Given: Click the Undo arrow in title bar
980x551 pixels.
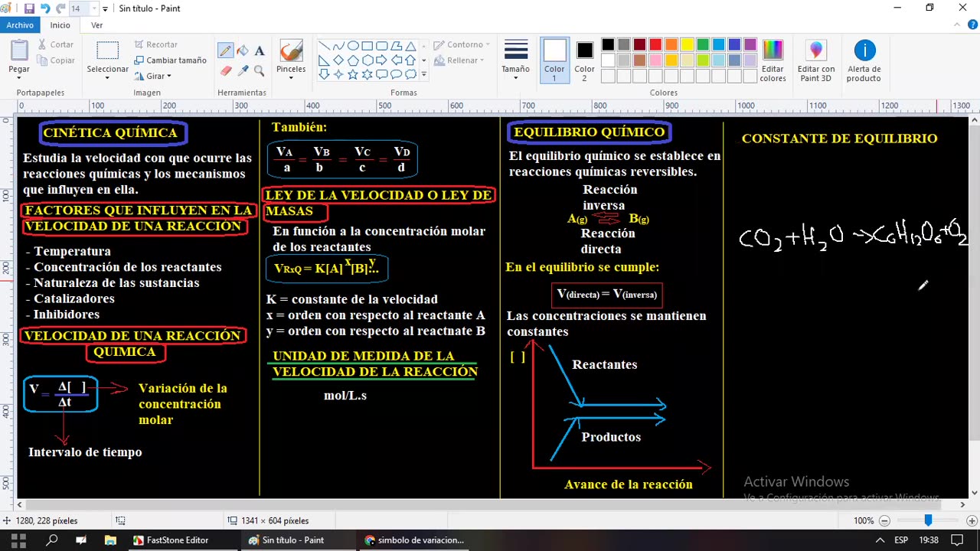Looking at the screenshot, I should click(44, 8).
